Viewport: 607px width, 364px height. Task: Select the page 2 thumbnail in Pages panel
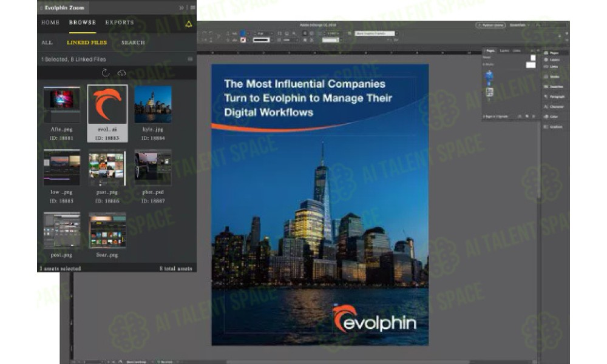tap(489, 92)
